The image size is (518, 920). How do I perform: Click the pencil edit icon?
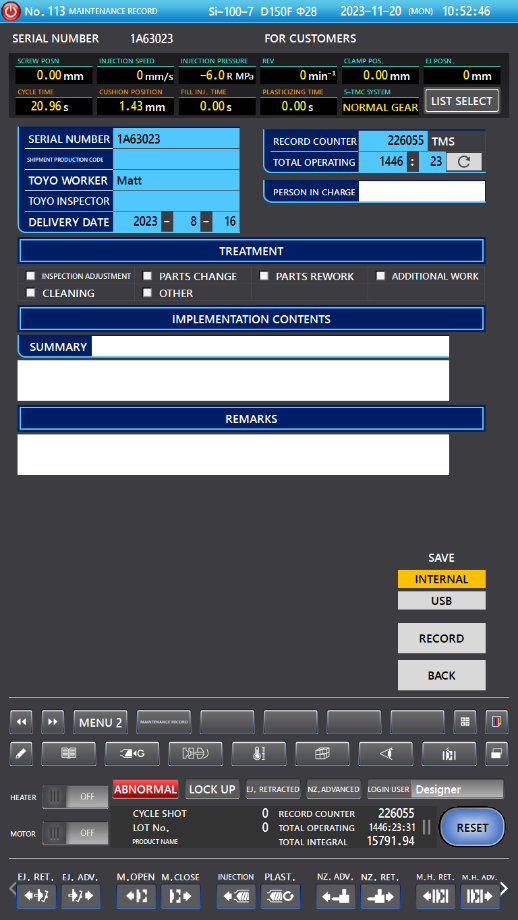coord(21,754)
